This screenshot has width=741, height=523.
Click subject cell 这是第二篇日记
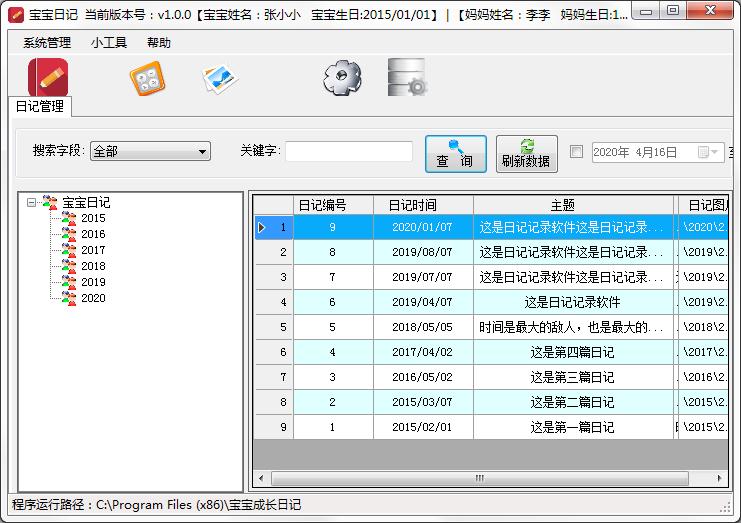(x=573, y=403)
